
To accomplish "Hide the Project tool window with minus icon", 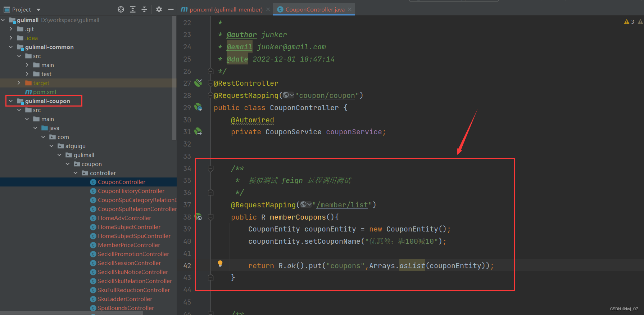I will pyautogui.click(x=171, y=9).
